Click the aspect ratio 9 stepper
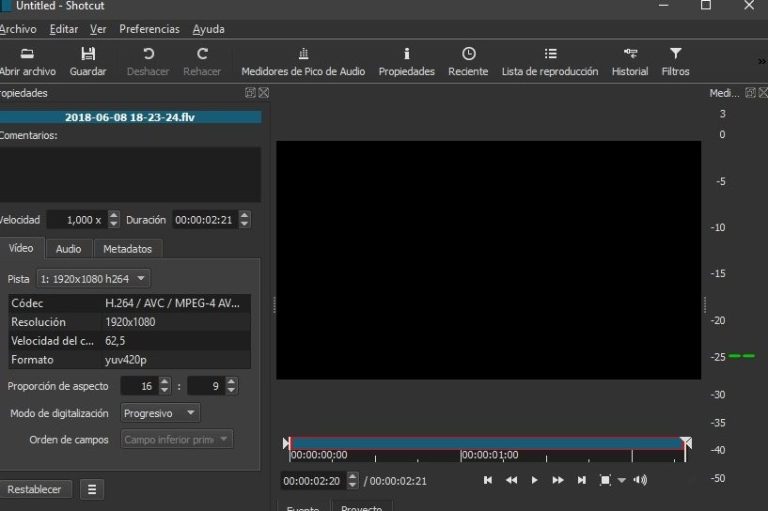Viewport: 768px width, 511px height. click(x=231, y=386)
